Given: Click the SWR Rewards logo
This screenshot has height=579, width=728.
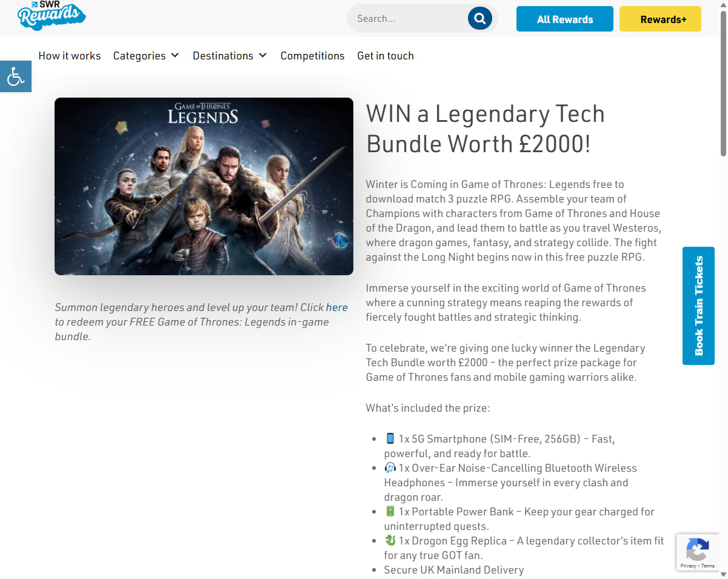Looking at the screenshot, I should (52, 16).
